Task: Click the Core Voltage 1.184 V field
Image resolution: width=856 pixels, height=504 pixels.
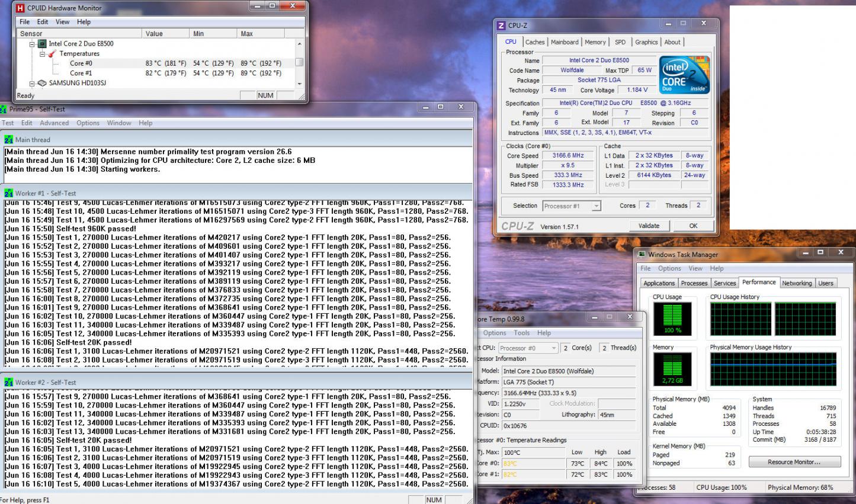Action: [x=637, y=90]
